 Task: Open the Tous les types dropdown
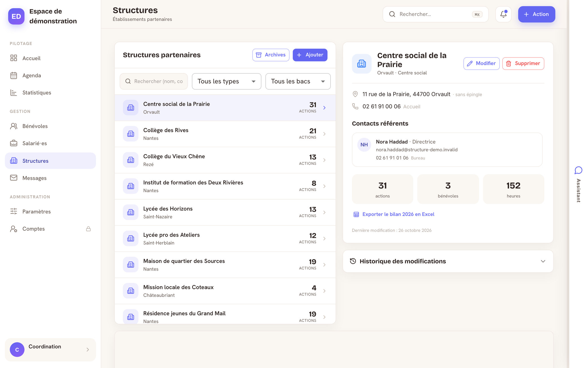[x=226, y=82]
